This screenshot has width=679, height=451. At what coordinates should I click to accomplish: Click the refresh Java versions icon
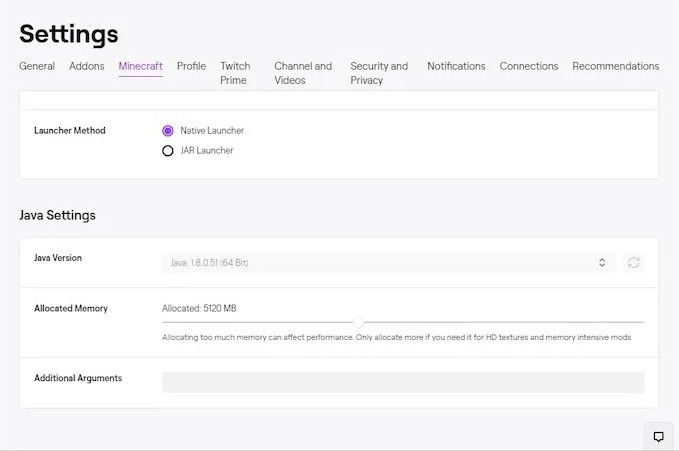click(633, 262)
